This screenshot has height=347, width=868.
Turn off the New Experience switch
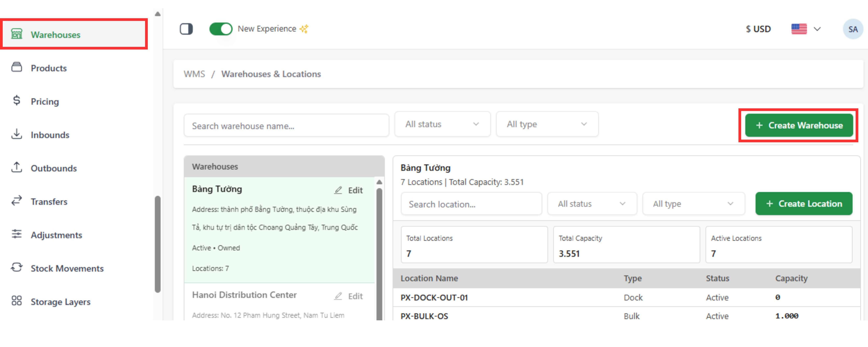[221, 29]
